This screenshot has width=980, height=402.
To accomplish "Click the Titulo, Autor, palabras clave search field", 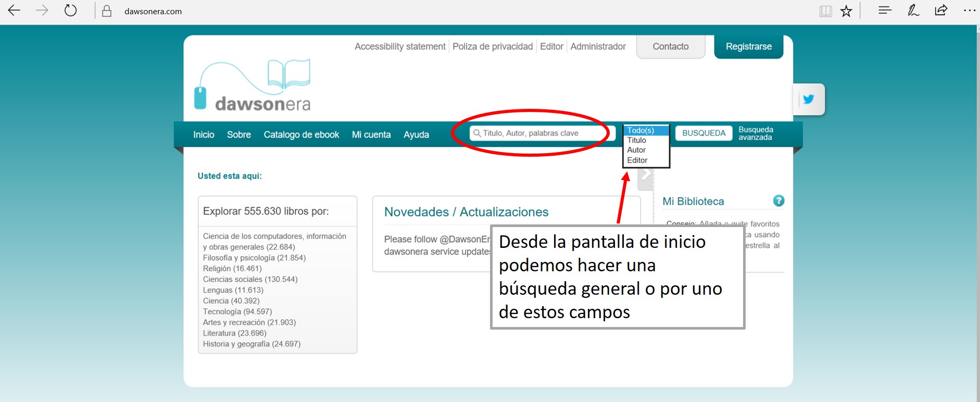I will tap(543, 133).
